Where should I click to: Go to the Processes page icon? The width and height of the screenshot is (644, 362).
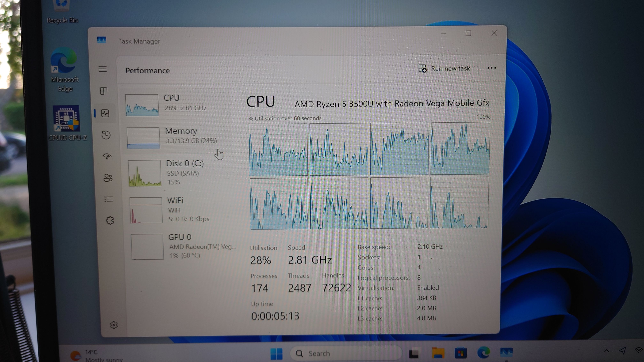[103, 91]
